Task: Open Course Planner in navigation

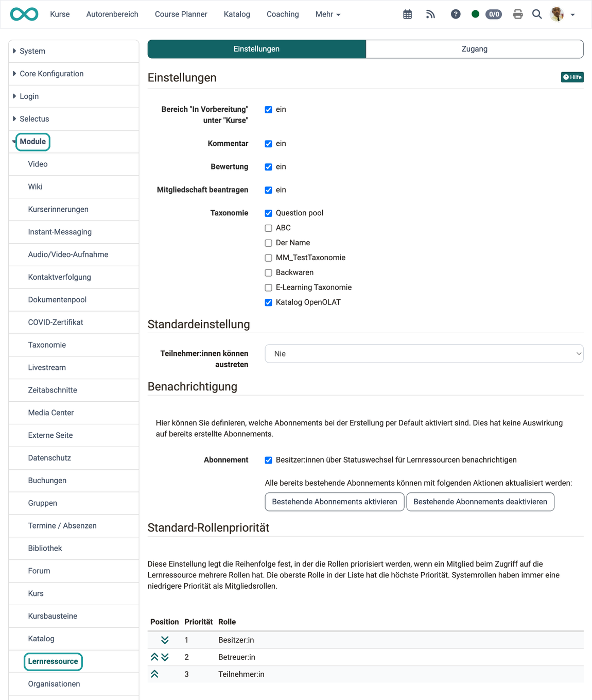Action: coord(181,14)
